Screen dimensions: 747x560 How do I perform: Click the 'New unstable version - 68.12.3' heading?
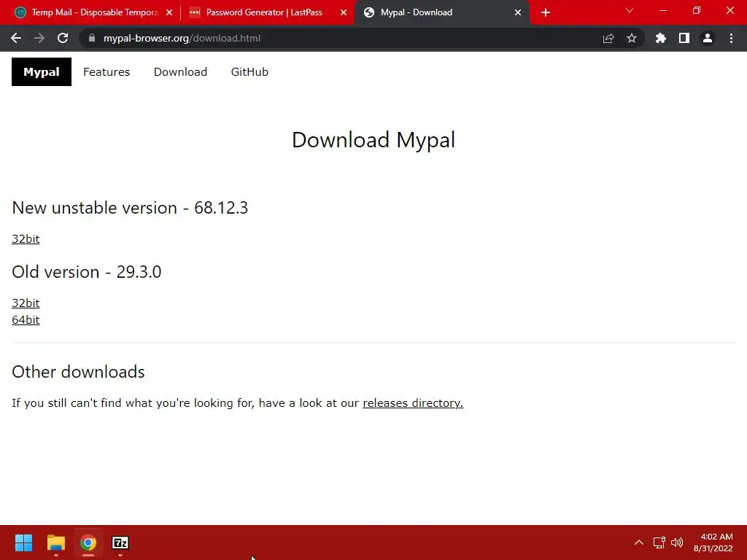pos(130,208)
